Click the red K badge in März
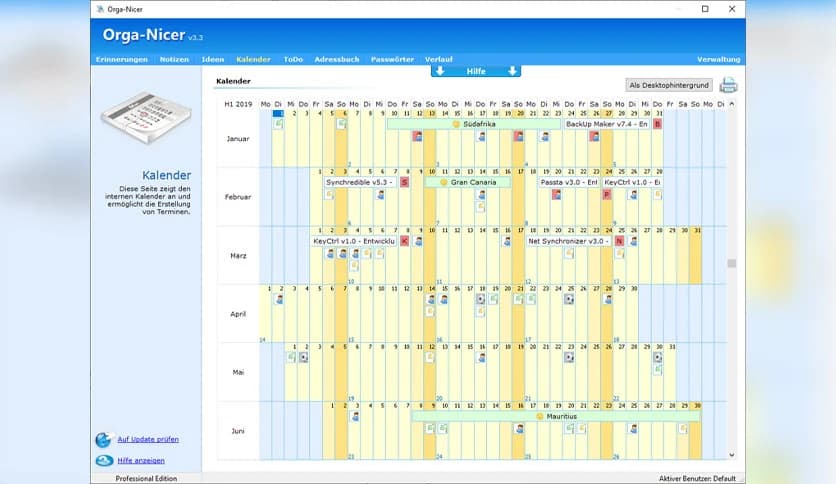 click(x=405, y=241)
